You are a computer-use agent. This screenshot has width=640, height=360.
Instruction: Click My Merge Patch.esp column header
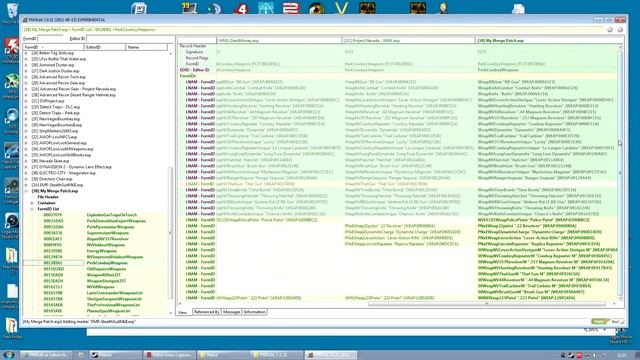click(x=547, y=40)
